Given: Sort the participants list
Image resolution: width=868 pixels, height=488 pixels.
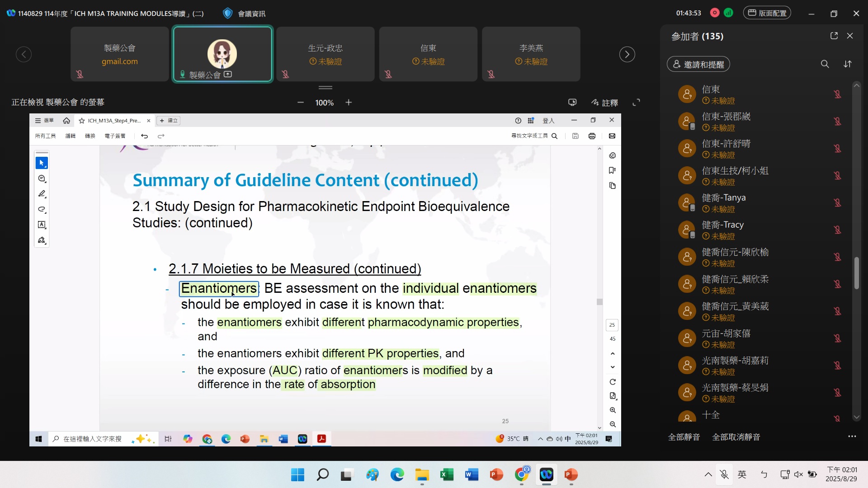Looking at the screenshot, I should [x=848, y=64].
